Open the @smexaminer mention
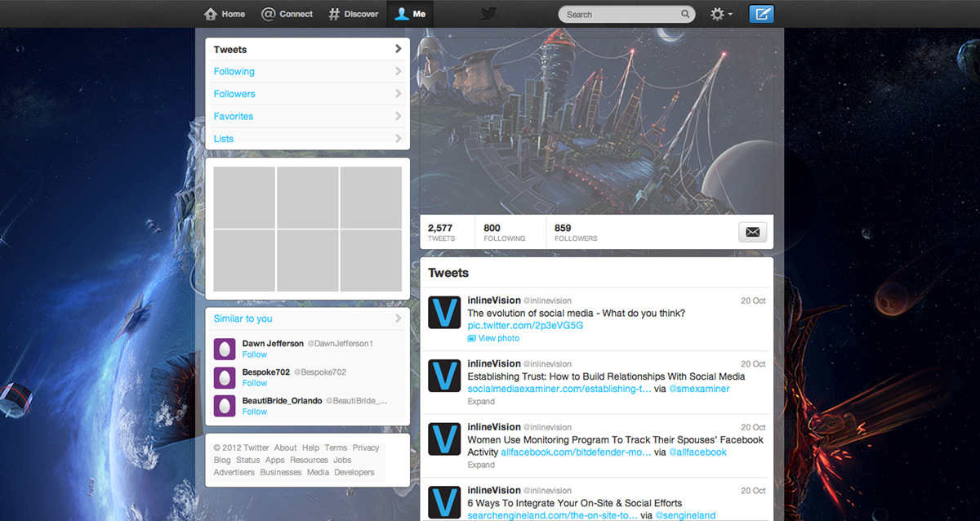Screen dimensions: 980x521 699,389
